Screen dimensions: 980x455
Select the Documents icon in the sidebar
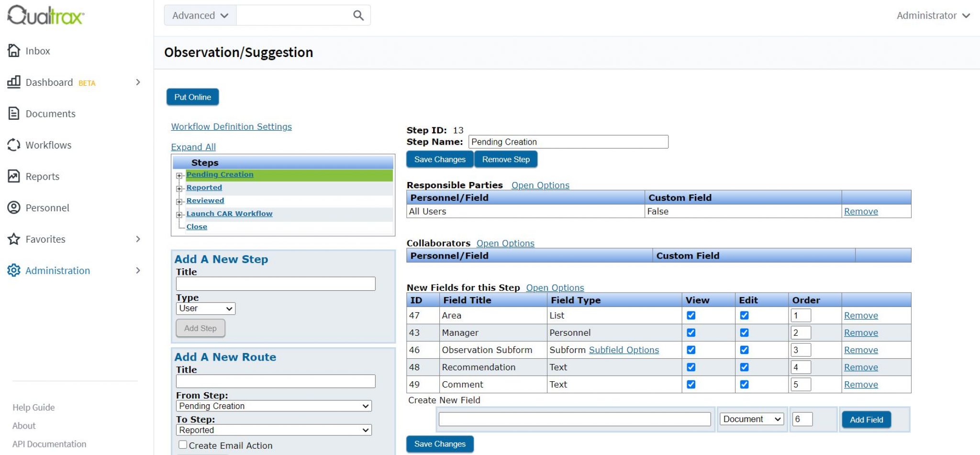point(13,114)
